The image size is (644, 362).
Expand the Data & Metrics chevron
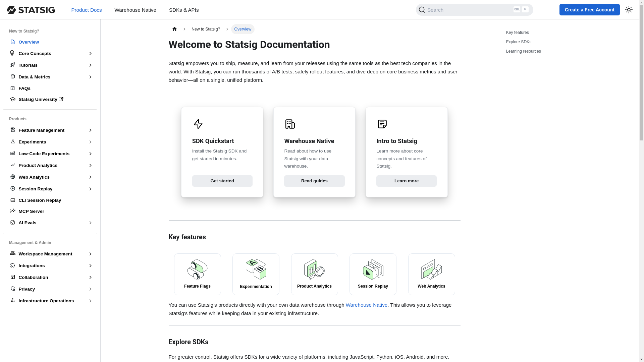[x=90, y=77]
